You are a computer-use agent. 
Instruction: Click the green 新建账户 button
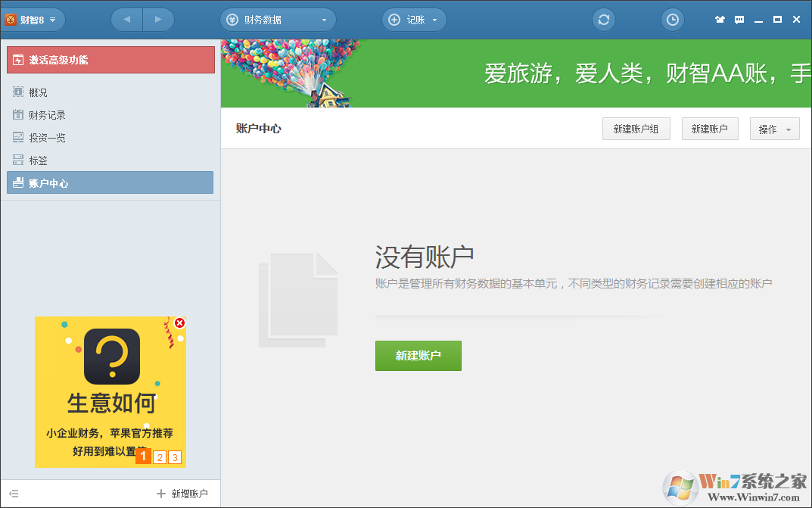pos(418,355)
